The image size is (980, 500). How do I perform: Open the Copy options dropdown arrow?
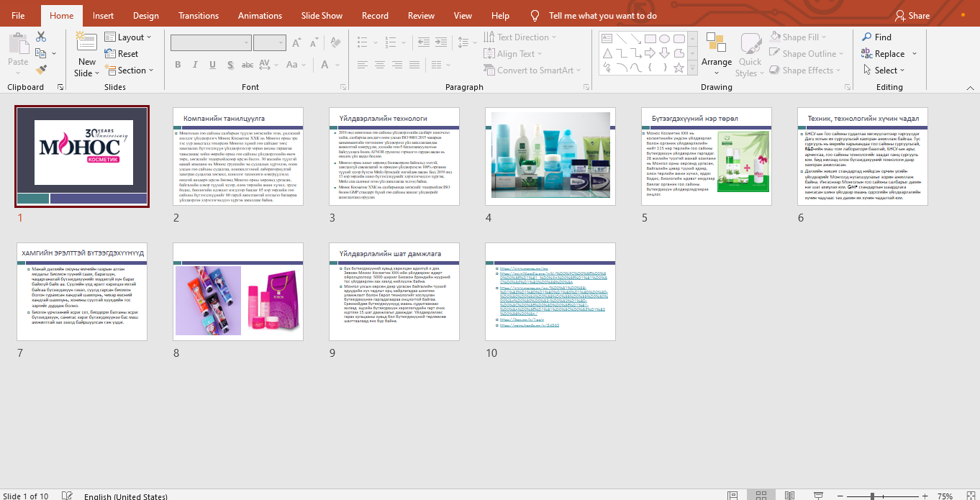point(54,53)
